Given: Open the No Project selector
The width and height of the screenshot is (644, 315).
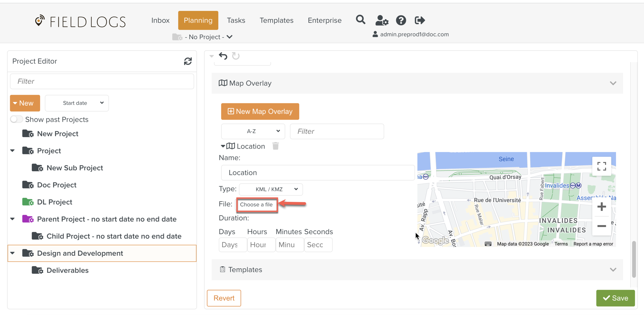Looking at the screenshot, I should click(204, 37).
